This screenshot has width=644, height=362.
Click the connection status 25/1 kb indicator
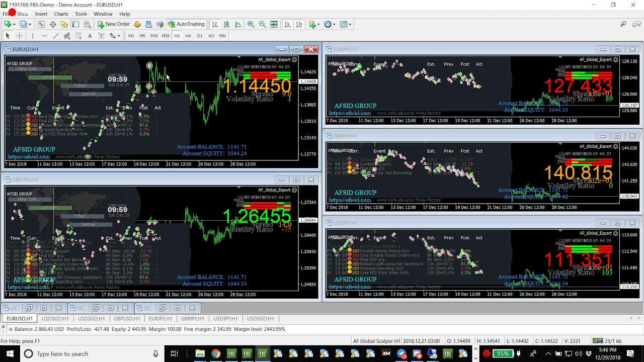(x=606, y=341)
